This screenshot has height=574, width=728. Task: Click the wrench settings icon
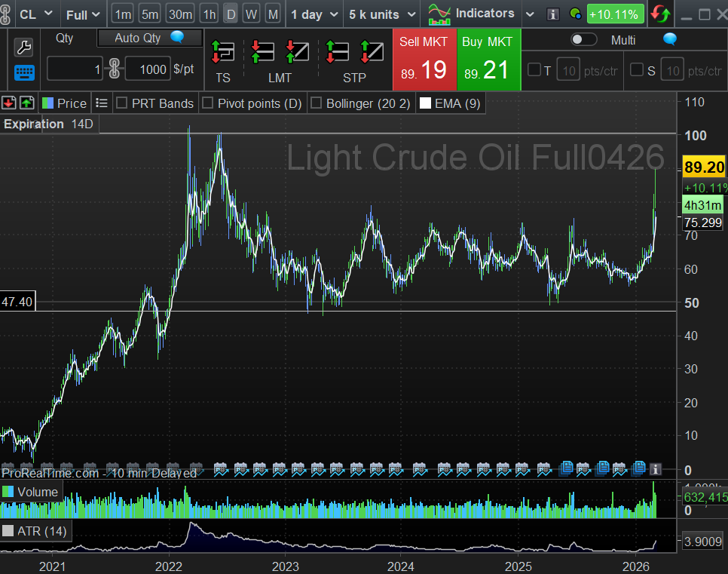click(x=23, y=48)
